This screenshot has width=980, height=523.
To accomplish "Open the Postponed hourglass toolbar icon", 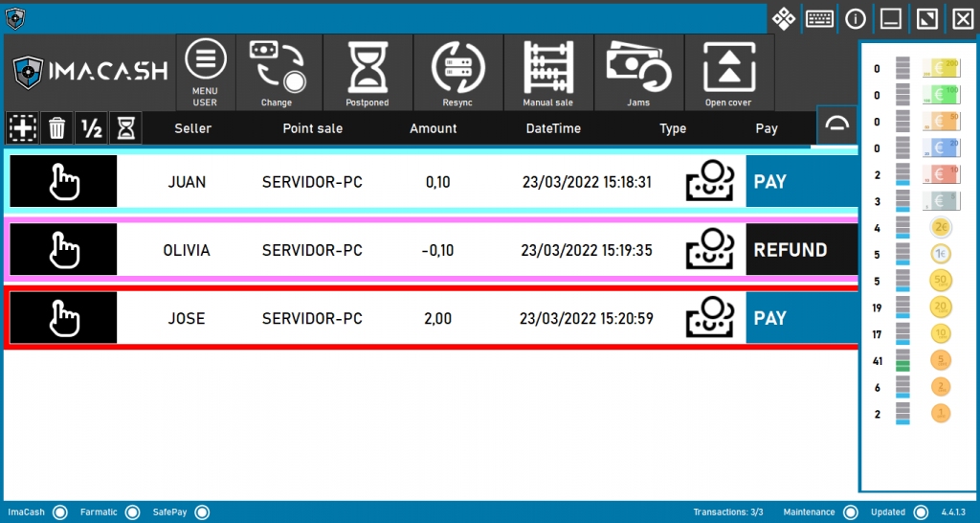I will coord(367,67).
